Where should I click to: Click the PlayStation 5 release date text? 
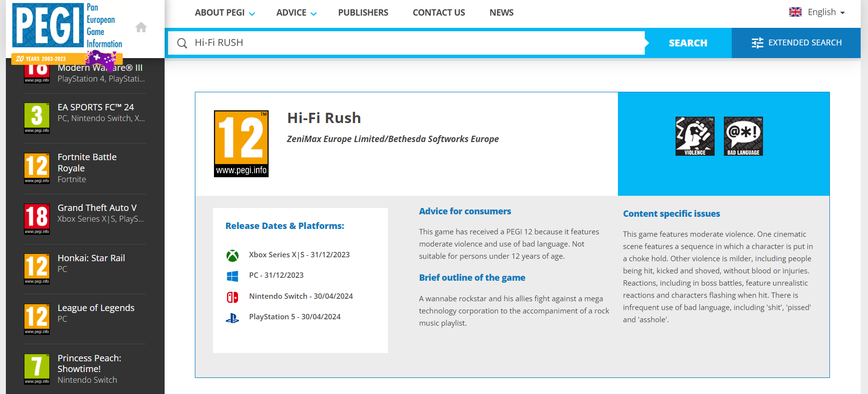295,317
